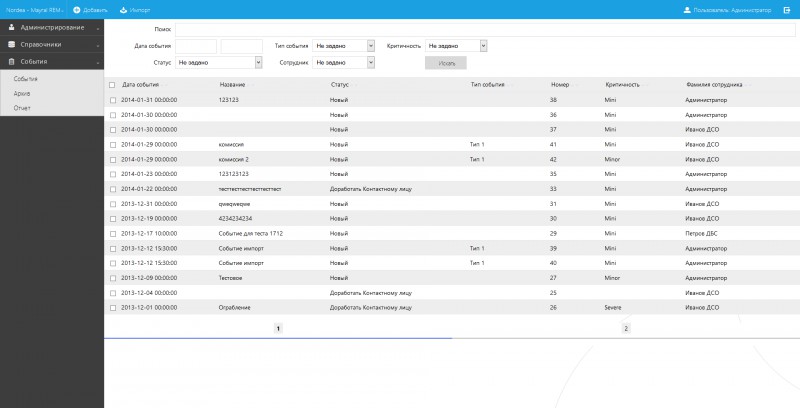The width and height of the screenshot is (800, 408).
Task: Click the Импорт download icon
Action: click(123, 10)
